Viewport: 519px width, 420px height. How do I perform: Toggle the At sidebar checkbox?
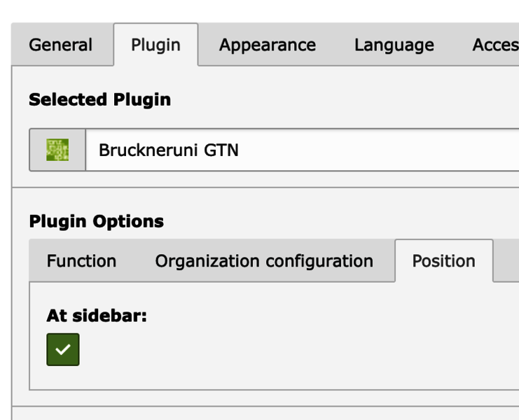(63, 349)
